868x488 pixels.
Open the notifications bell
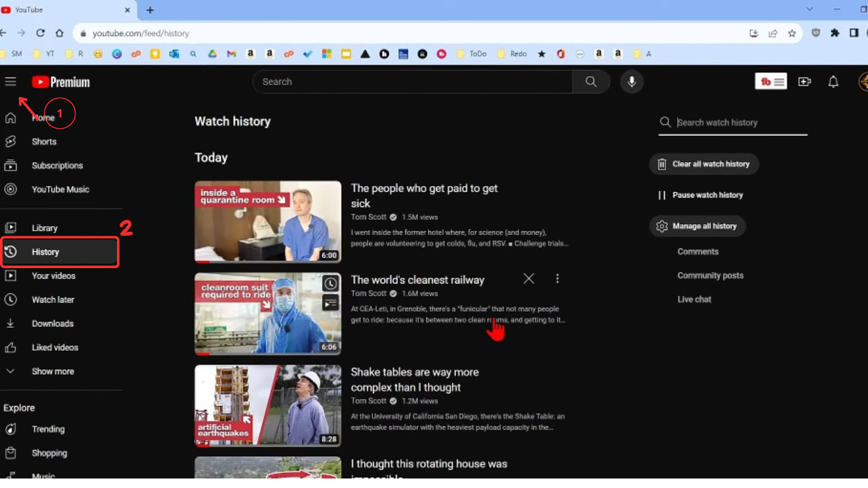tap(833, 81)
